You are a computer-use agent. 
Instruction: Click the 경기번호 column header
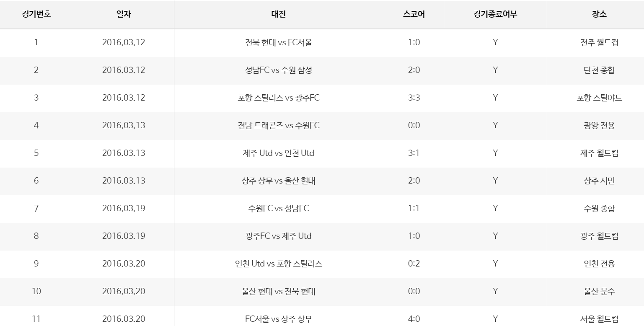coord(36,14)
